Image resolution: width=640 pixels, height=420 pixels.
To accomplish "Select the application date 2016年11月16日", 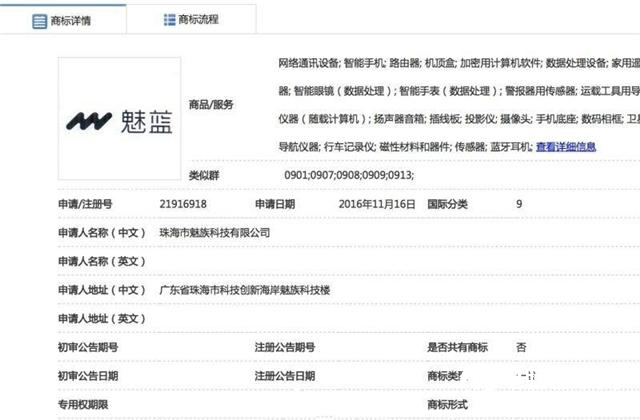I will 377,204.
